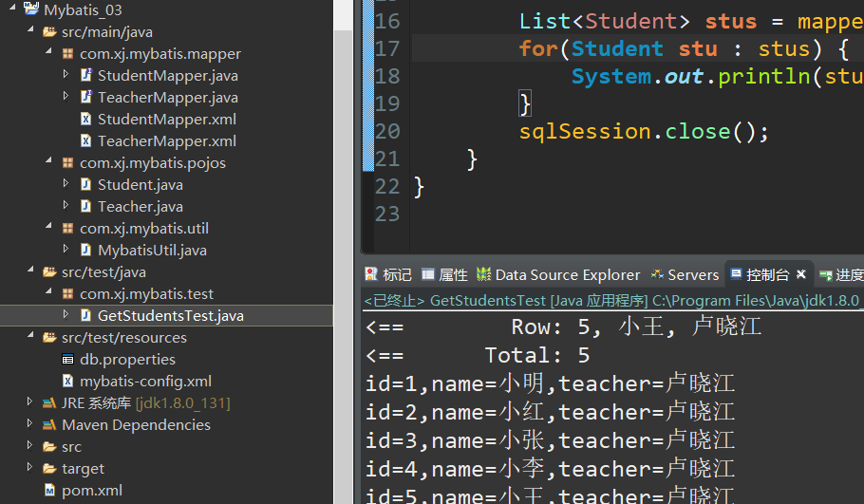
Task: Expand the target folder
Action: (x=30, y=469)
